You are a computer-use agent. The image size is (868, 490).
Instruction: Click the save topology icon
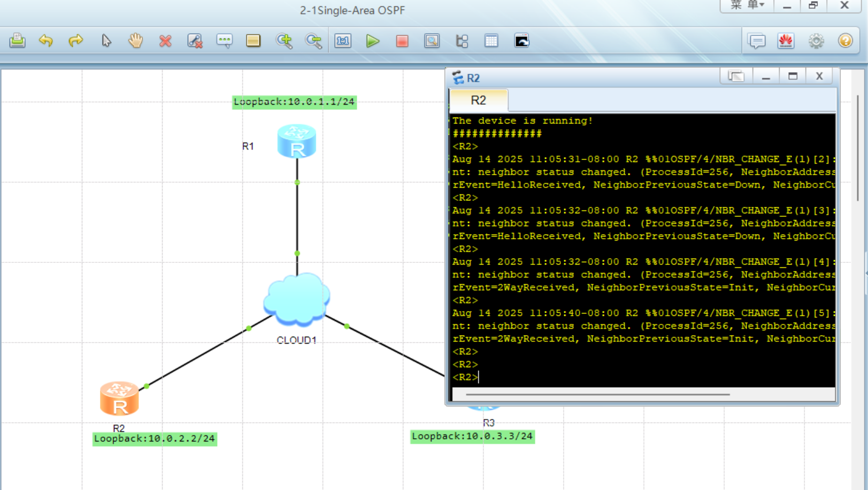[x=17, y=41]
